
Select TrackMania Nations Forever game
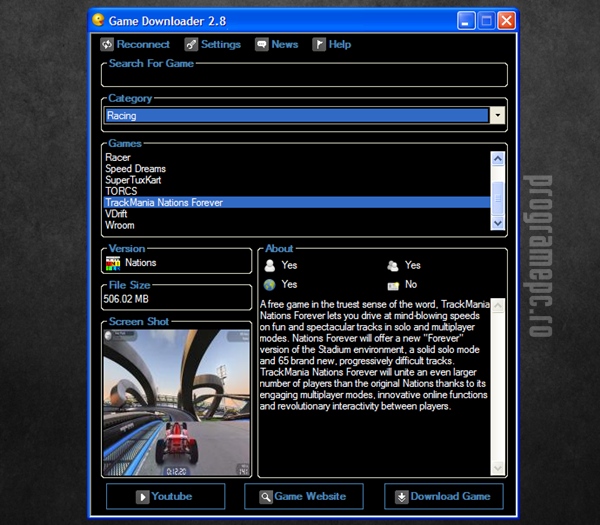pos(297,202)
